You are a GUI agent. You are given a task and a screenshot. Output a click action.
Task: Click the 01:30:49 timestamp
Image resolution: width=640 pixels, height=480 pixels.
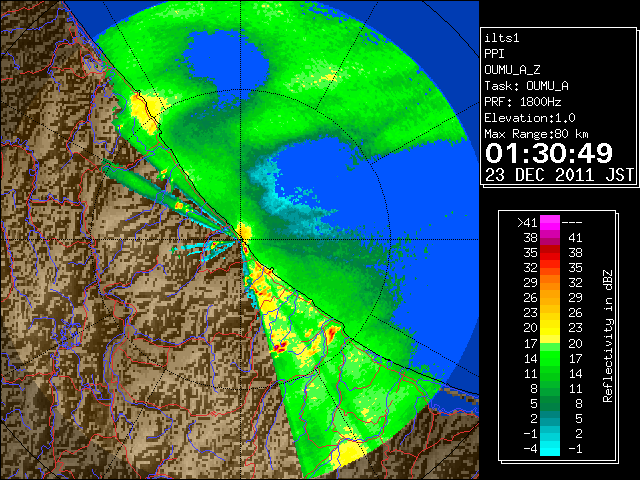coord(549,153)
